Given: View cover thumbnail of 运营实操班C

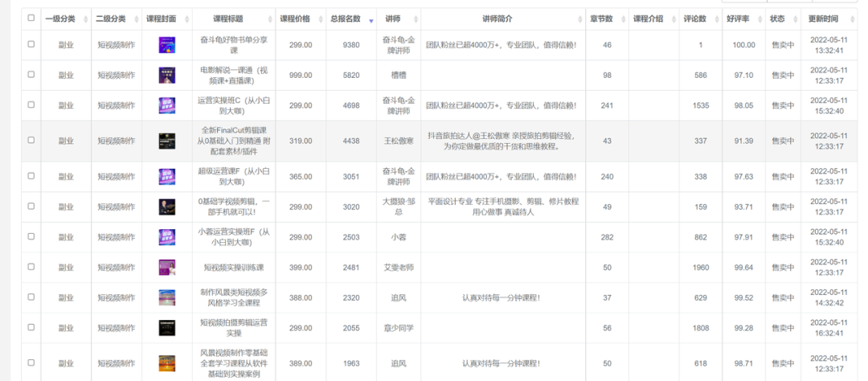Looking at the screenshot, I should pos(166,106).
